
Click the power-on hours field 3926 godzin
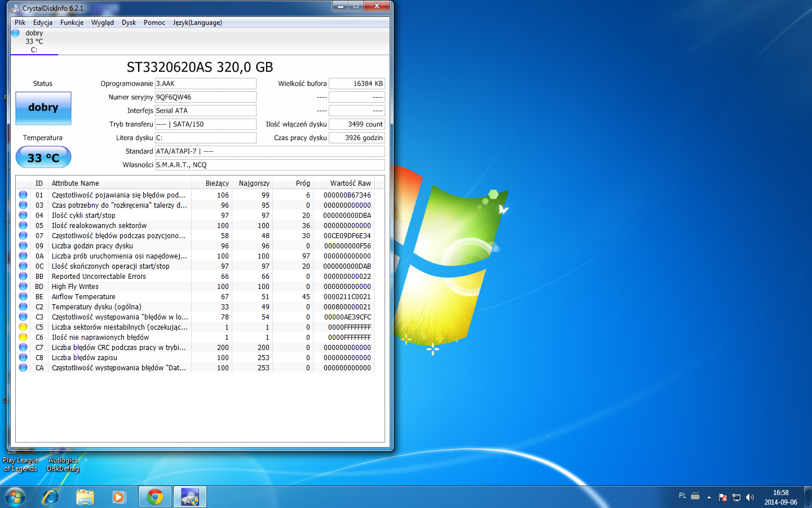click(x=357, y=138)
